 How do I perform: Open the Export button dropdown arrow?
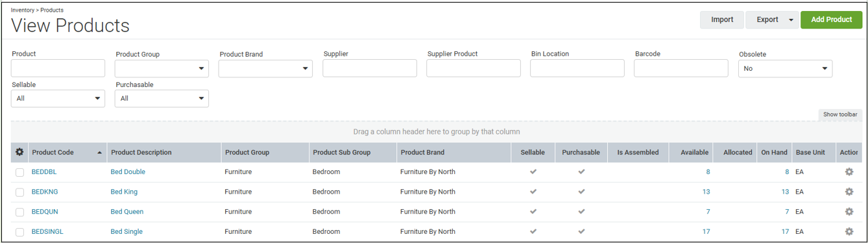point(791,20)
